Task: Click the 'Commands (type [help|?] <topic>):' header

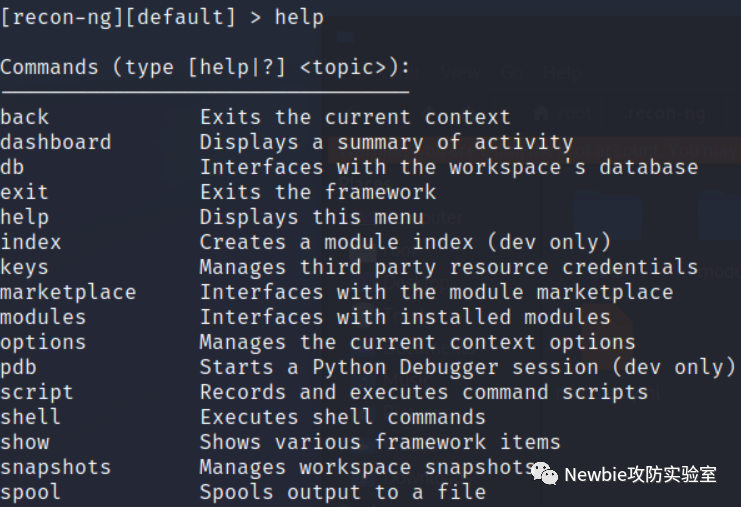Action: pos(205,68)
